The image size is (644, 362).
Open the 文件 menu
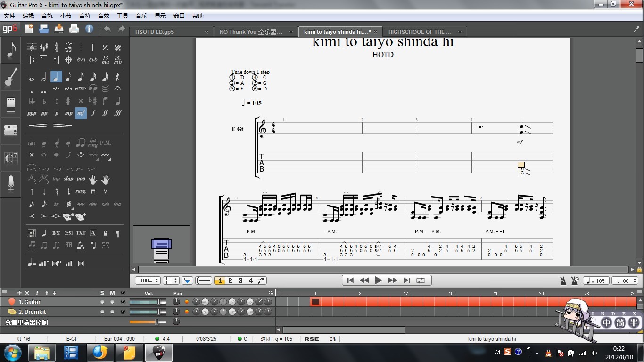point(9,16)
